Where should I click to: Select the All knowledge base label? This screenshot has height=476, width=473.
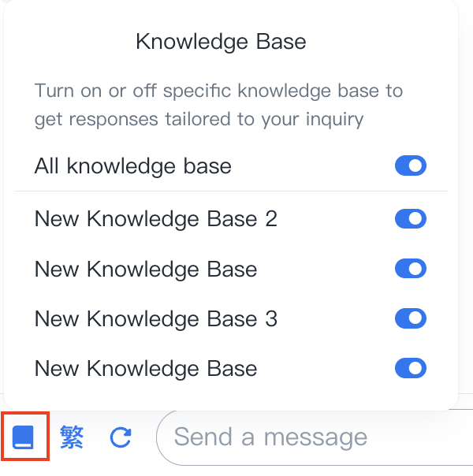(133, 166)
